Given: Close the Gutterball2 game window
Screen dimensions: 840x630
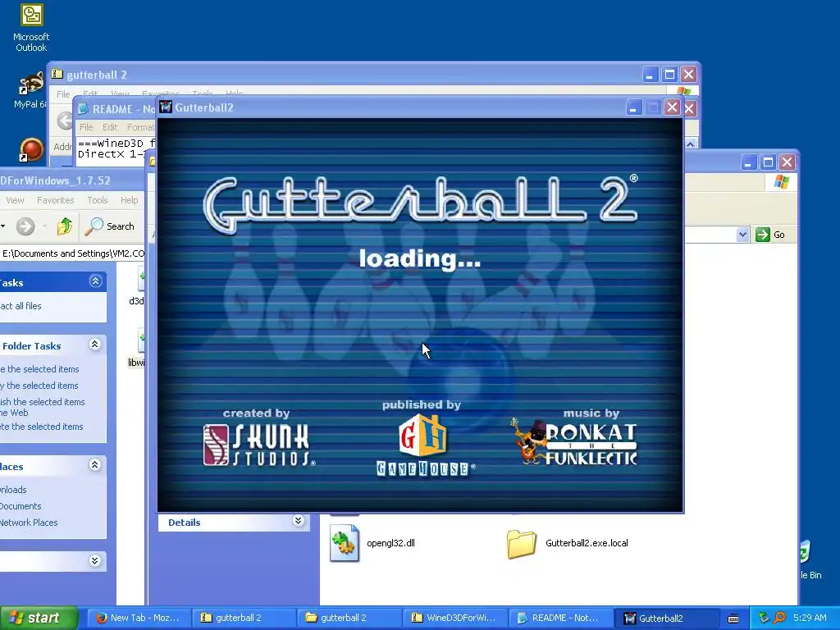Looking at the screenshot, I should click(x=672, y=107).
